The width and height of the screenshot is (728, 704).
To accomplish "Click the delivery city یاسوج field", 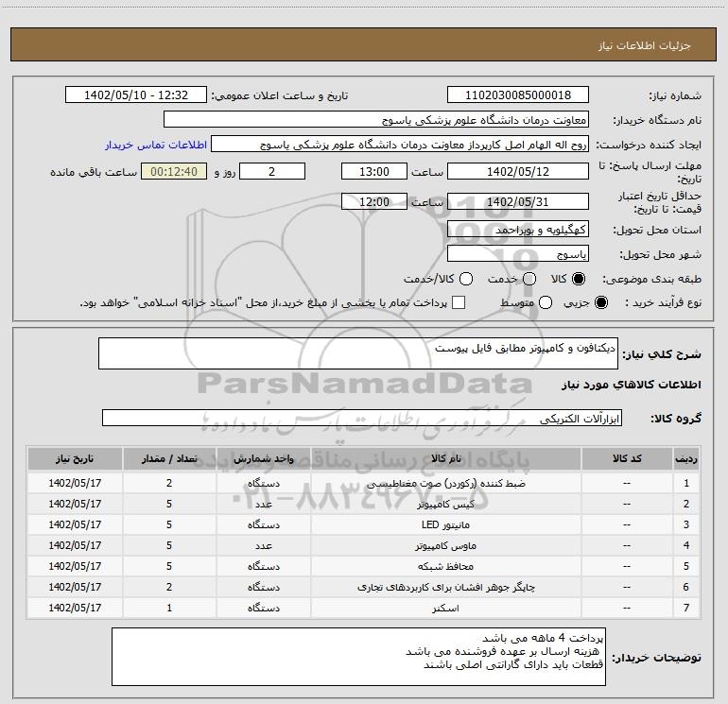I will point(518,254).
